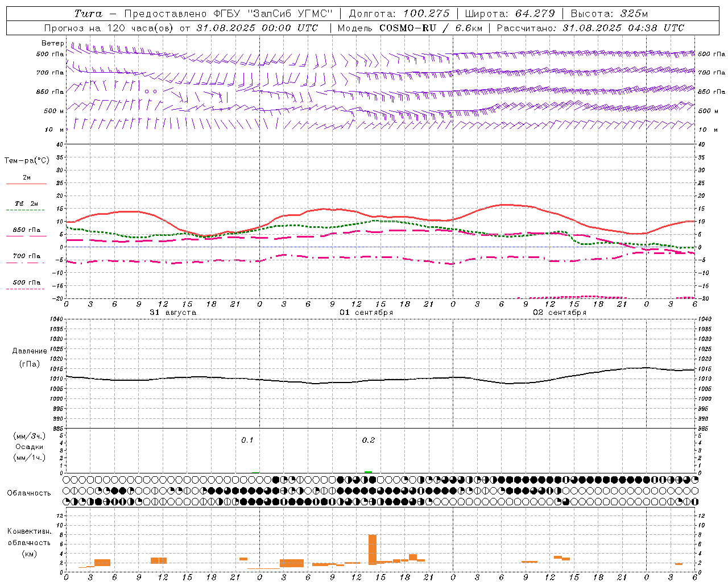
Task: Click the "Td 2м" dew point legend entry
Action: 26,203
